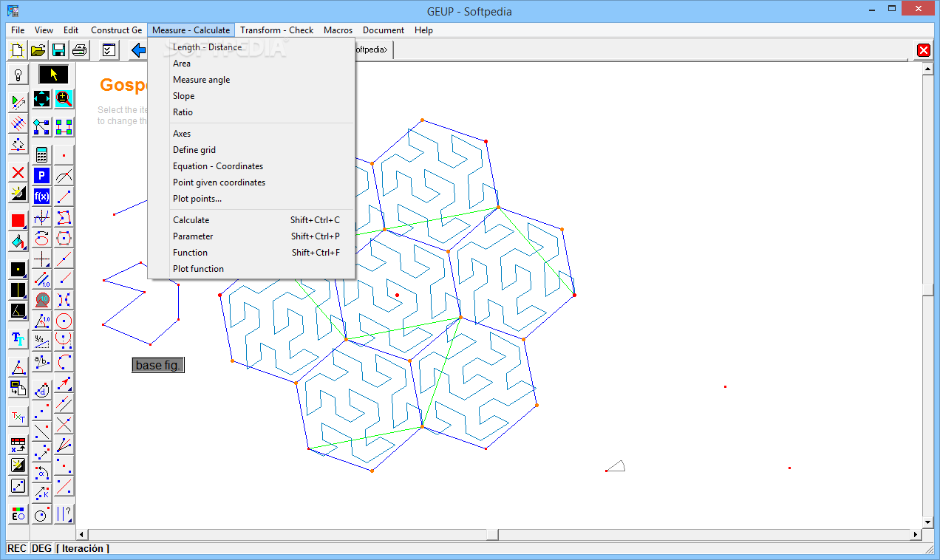Click the black line style swatch

coord(18,290)
